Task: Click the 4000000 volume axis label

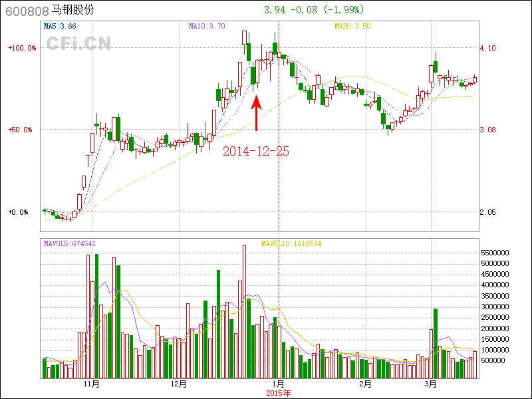Action: click(x=495, y=285)
